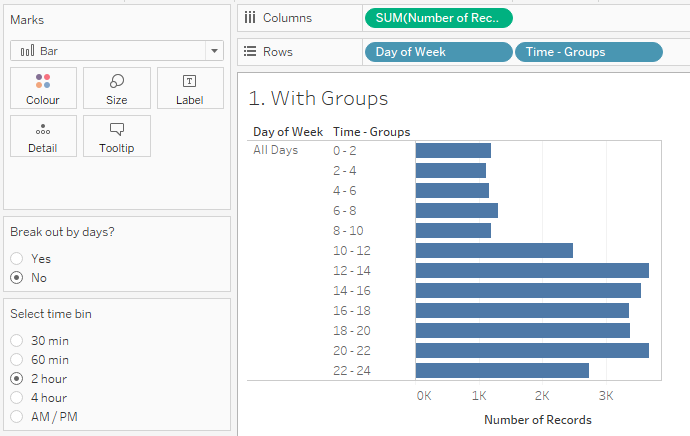Open the Tooltip marks card
The height and width of the screenshot is (436, 690).
pyautogui.click(x=117, y=136)
